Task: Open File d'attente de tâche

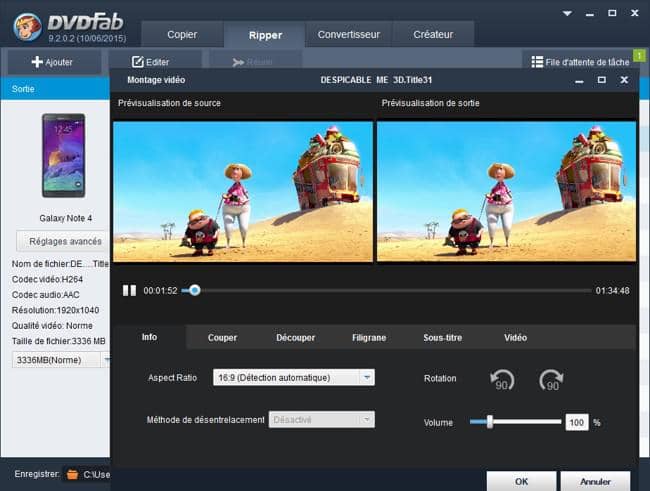Action: (580, 62)
